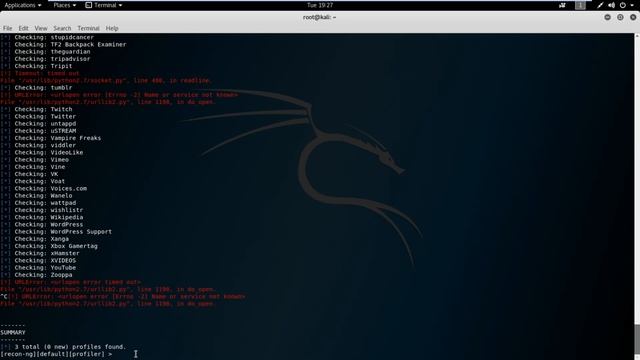Click the 'Checking: tripadvisor' line
The width and height of the screenshot is (640, 360).
click(45, 59)
